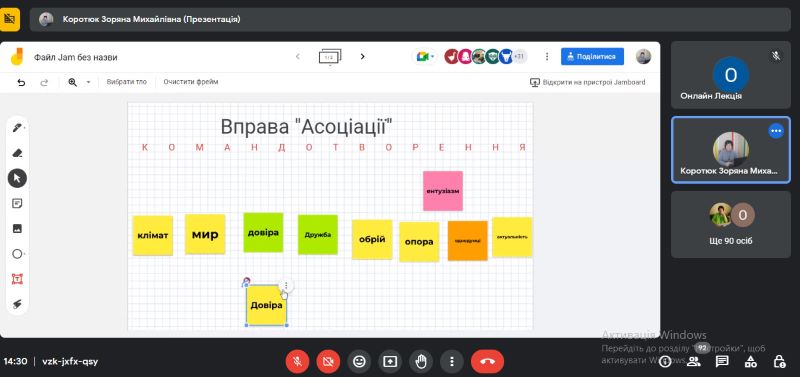Select the orange sticky note

click(x=468, y=241)
